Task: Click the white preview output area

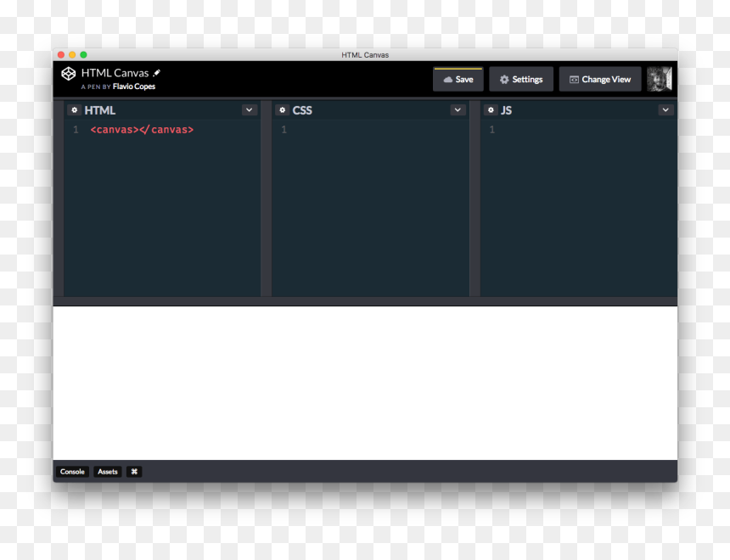Action: 365,383
